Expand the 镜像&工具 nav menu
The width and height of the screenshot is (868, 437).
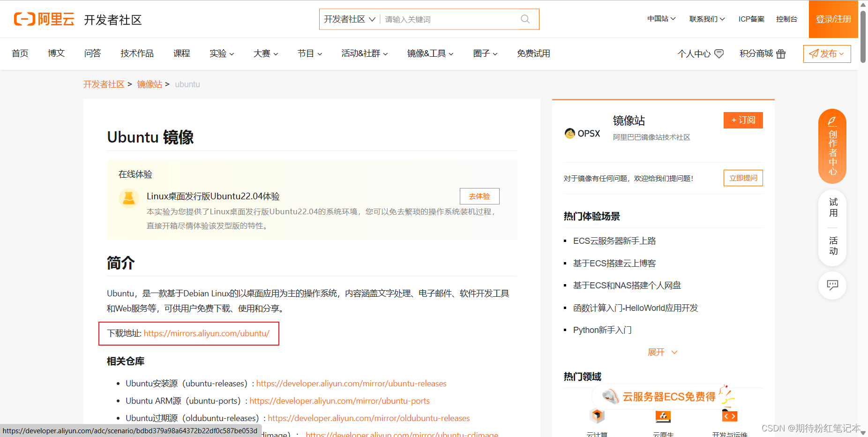click(x=430, y=53)
